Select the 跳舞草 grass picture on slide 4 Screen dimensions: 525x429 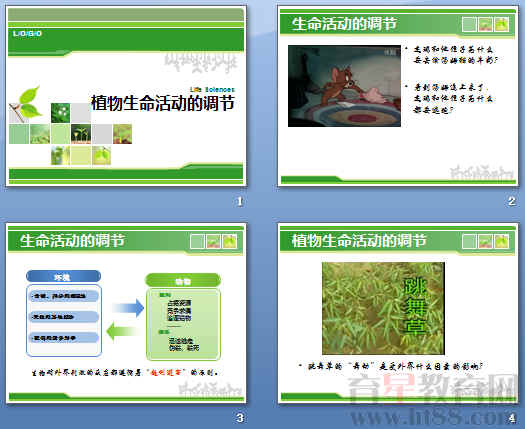pyautogui.click(x=383, y=308)
